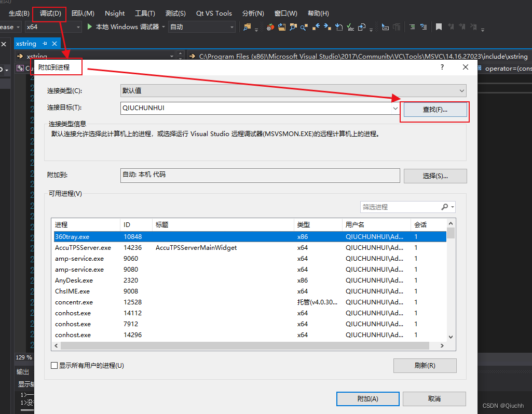Select amp-service.exe row with ID 9080
This screenshot has height=414, width=532.
pos(250,269)
